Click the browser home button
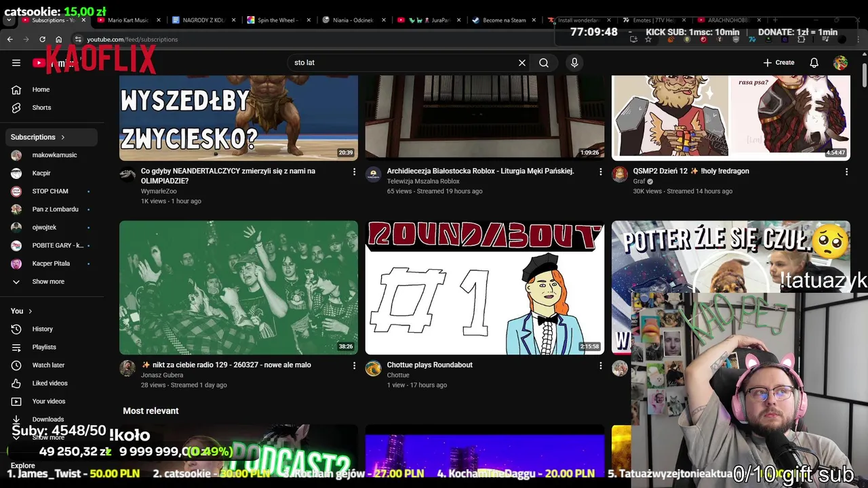 point(58,39)
